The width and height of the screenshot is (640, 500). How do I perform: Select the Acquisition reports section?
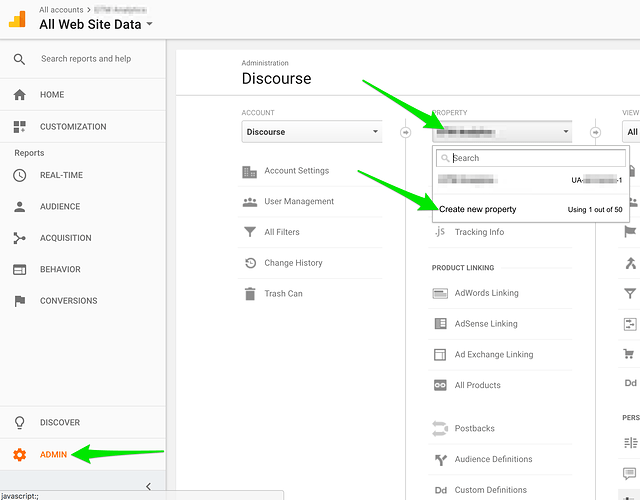(x=83, y=238)
